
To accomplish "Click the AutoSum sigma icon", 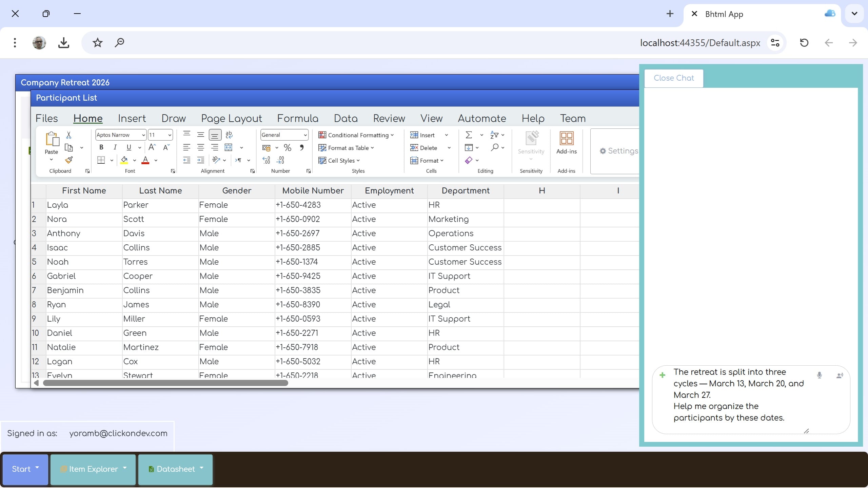I will point(469,135).
